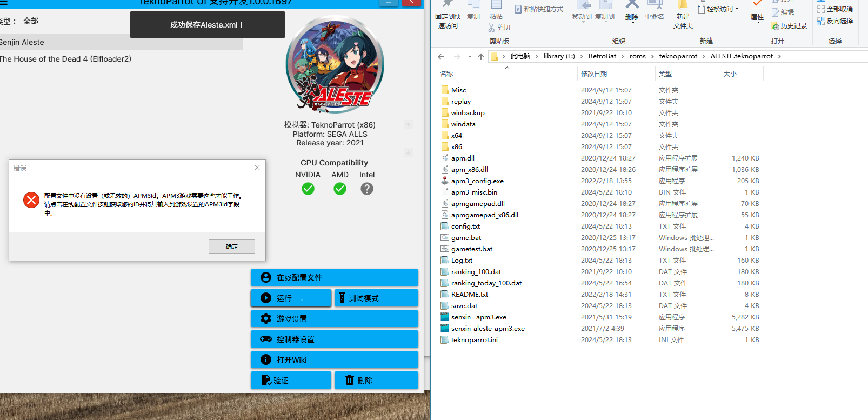Select senxin_aleste_apm3.exe application
Image resolution: width=868 pixels, height=420 pixels.
[x=488, y=328]
